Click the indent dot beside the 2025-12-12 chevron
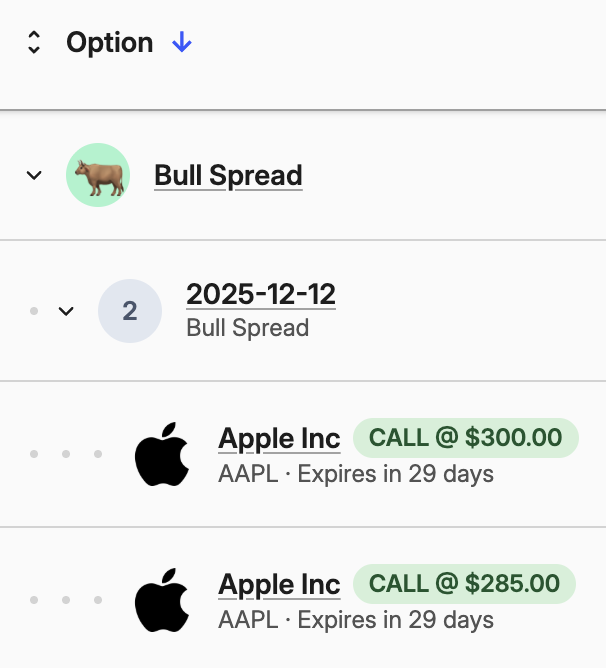The image size is (606, 668). (34, 311)
